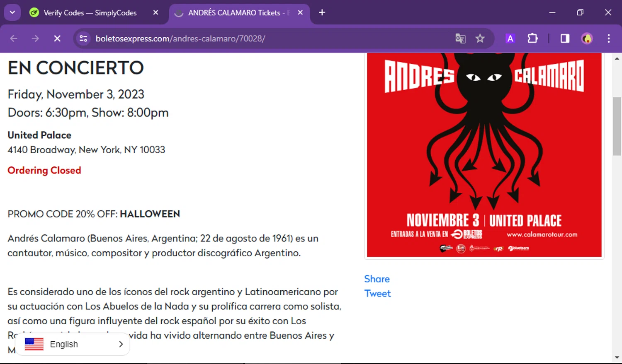This screenshot has height=364, width=622.
Task: Expand the English language selector
Action: [x=72, y=344]
